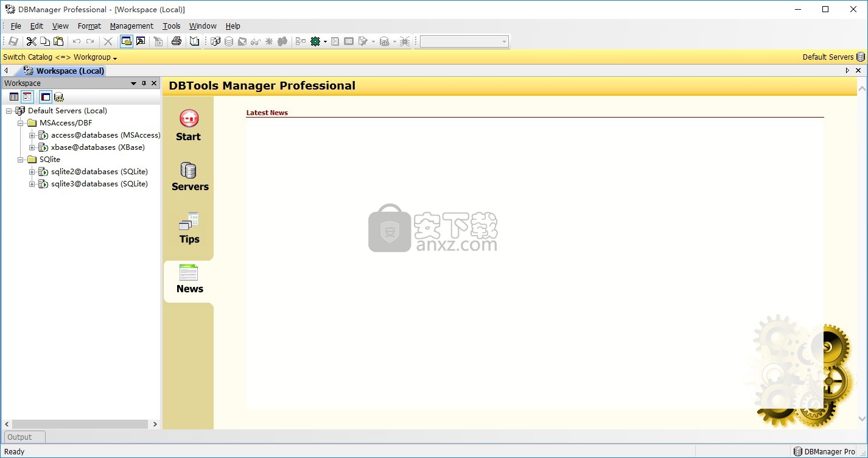Click the workspace scroll right arrow

tap(155, 424)
